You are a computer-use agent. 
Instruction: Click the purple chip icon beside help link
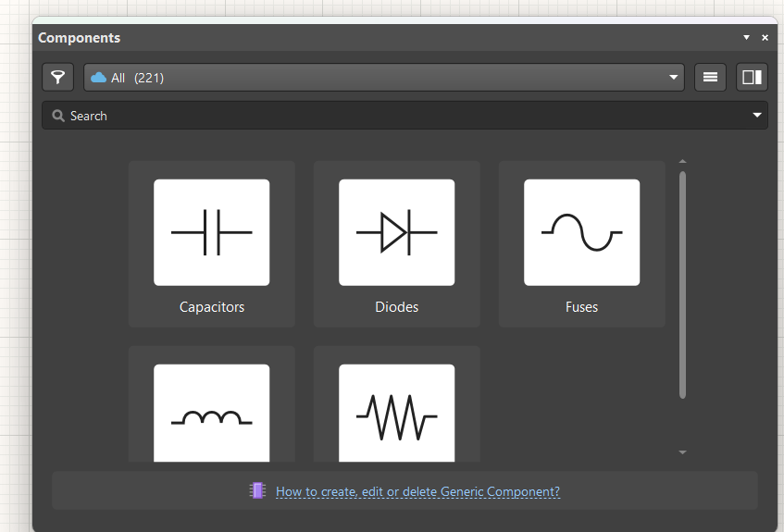click(x=257, y=490)
